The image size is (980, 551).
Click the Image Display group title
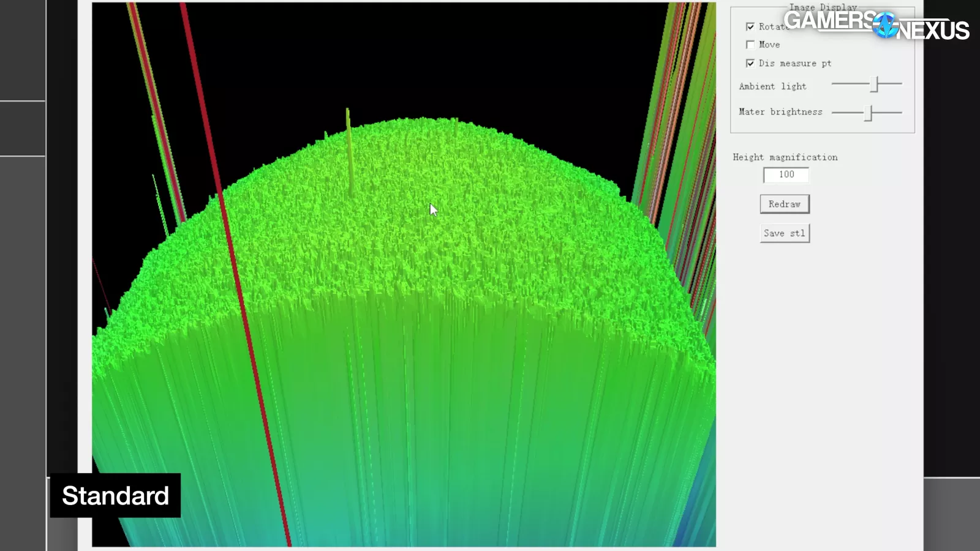click(x=823, y=7)
